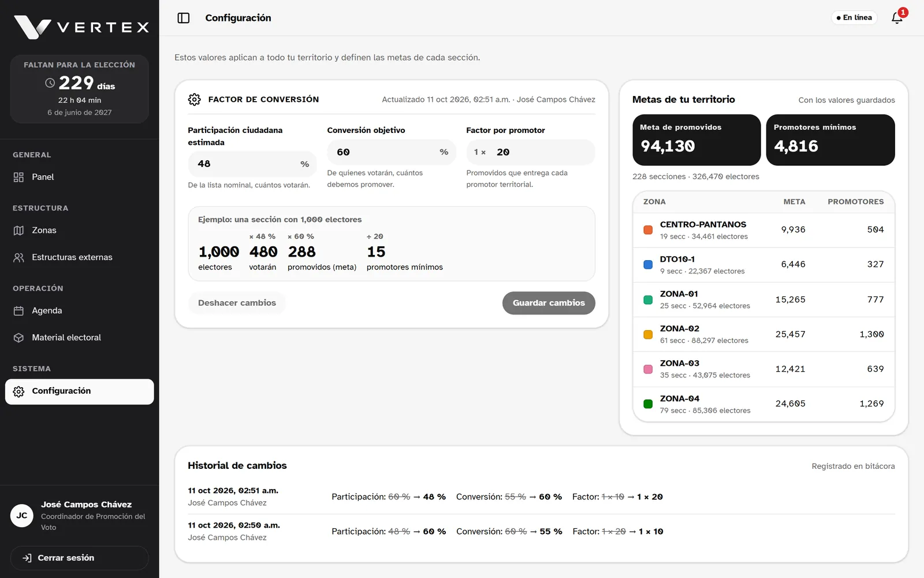
Task: Click the Factor de Conversión gear icon
Action: (x=195, y=99)
